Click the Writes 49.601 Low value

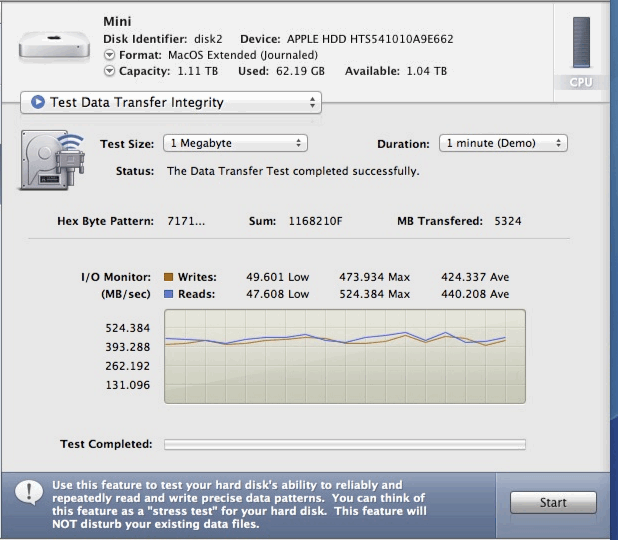coord(277,277)
